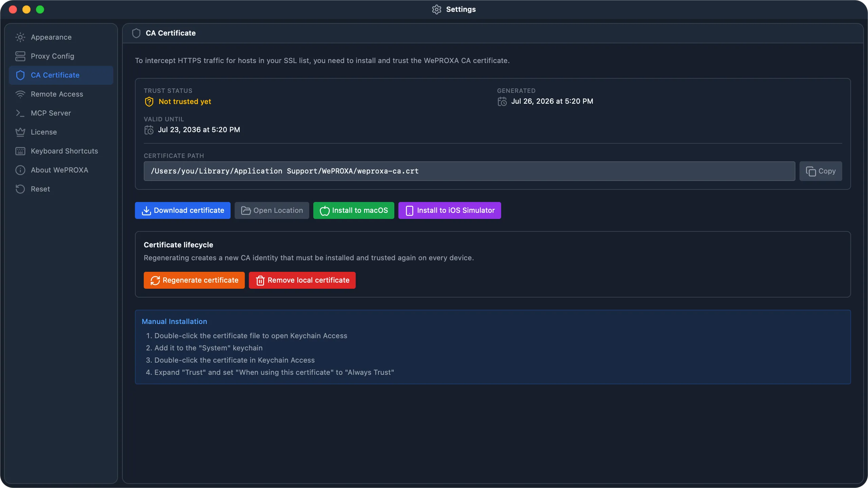The width and height of the screenshot is (868, 488).
Task: Click the valid until date 'Jul 23, 2036 at 5:20 PM'
Action: point(199,130)
